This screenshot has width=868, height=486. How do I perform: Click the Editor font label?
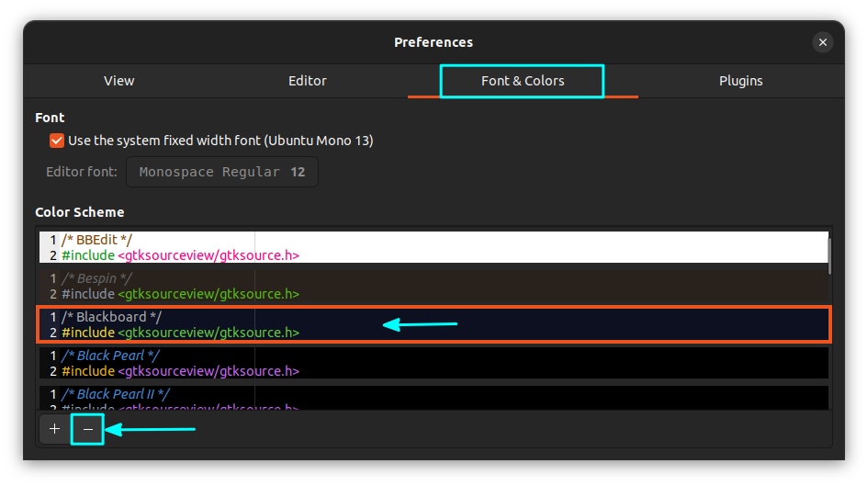pyautogui.click(x=82, y=172)
